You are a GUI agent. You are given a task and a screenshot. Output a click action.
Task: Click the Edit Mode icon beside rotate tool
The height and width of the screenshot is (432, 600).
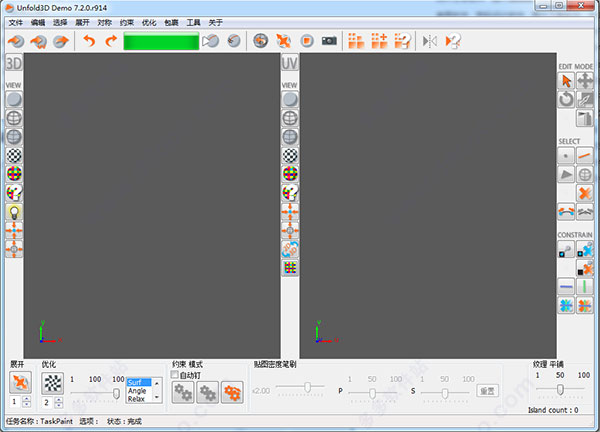click(585, 99)
